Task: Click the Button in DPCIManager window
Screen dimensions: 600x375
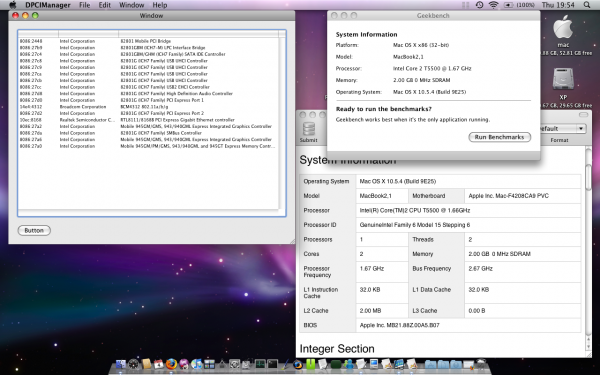Action: [x=34, y=230]
